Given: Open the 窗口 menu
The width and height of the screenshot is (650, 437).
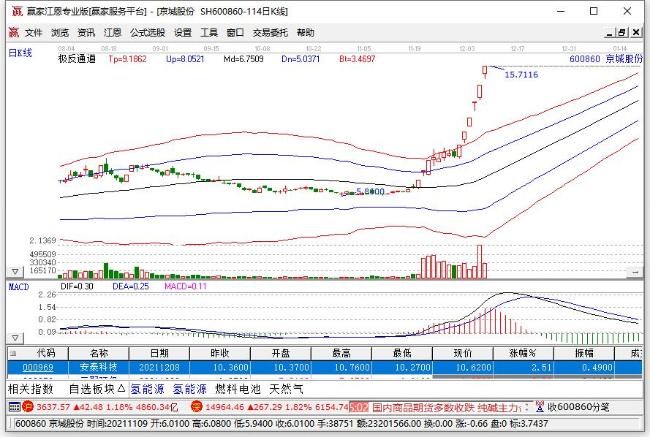Looking at the screenshot, I should point(235,33).
